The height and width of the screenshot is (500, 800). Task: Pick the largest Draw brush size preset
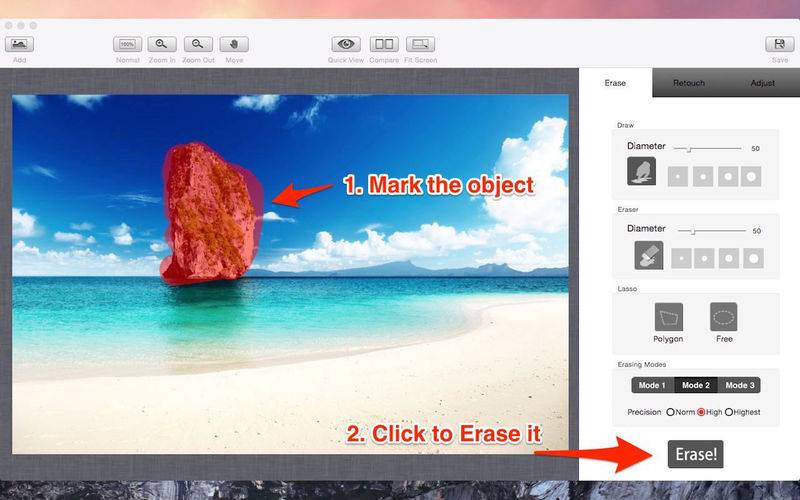tap(751, 177)
